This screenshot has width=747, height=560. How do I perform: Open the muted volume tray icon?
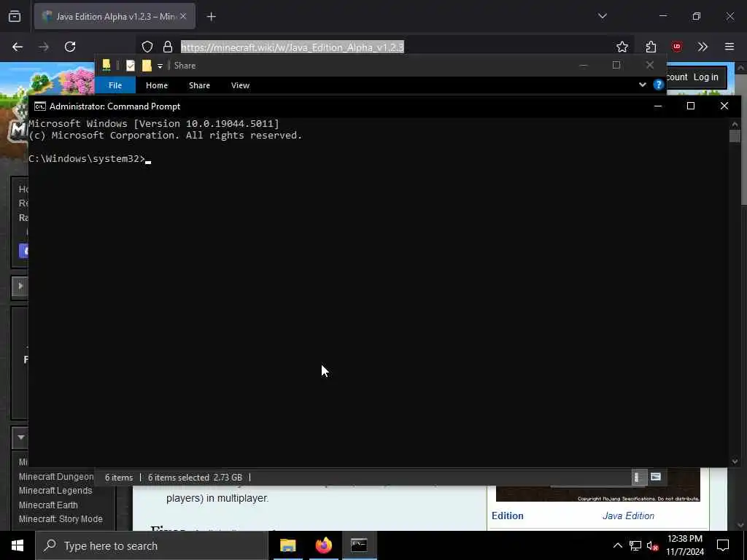pyautogui.click(x=653, y=545)
